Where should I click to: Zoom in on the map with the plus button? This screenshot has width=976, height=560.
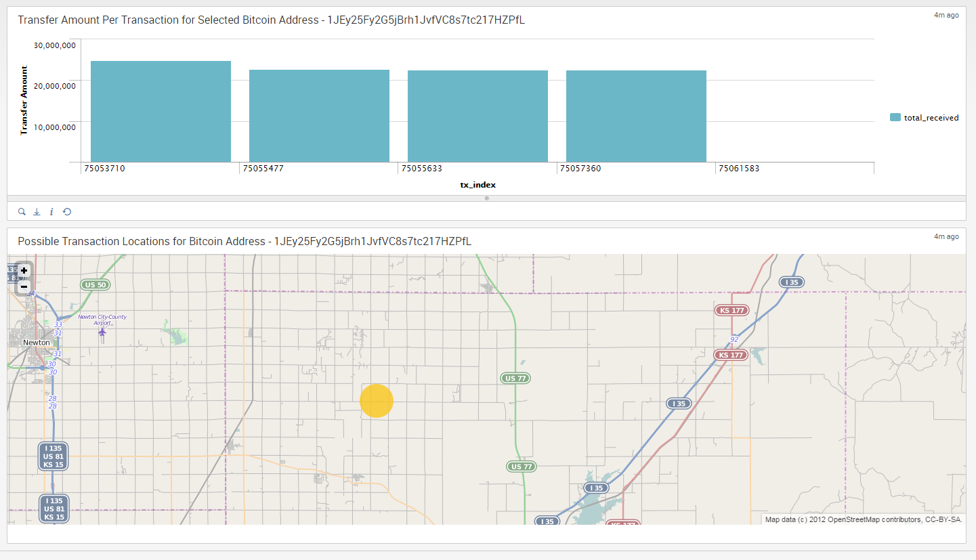click(24, 270)
